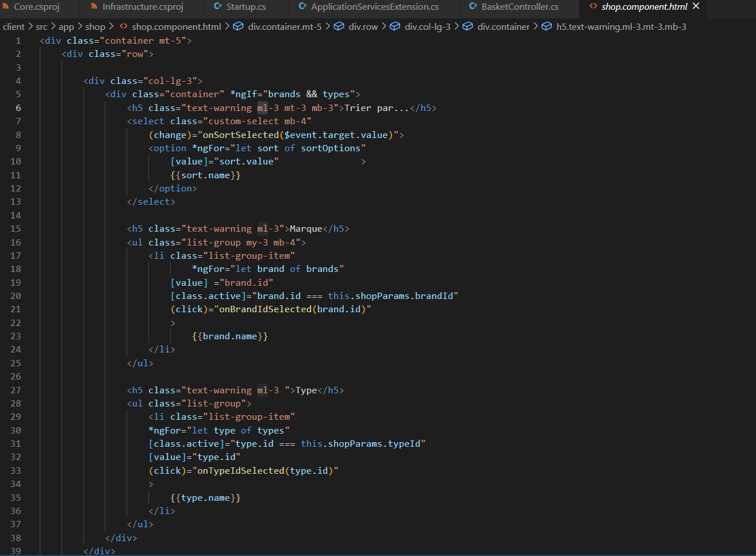Click 'container mt-5' class on line 1
Screen dimensions: 756x556
pyautogui.click(x=143, y=41)
